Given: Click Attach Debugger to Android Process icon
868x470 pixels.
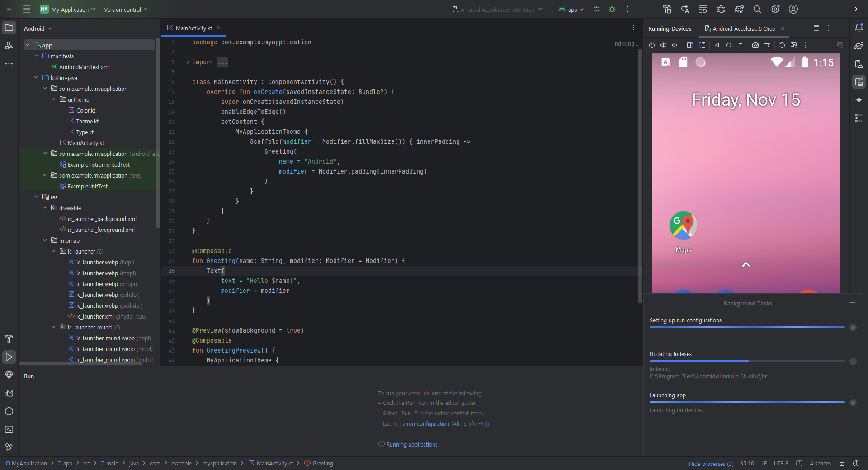Looking at the screenshot, I should coord(721,9).
